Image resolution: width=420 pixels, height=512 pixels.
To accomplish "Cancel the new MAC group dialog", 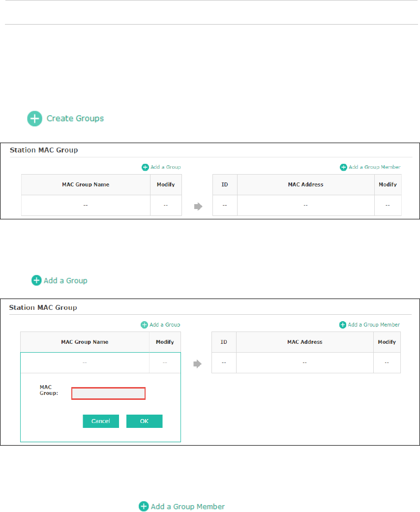I will [101, 421].
